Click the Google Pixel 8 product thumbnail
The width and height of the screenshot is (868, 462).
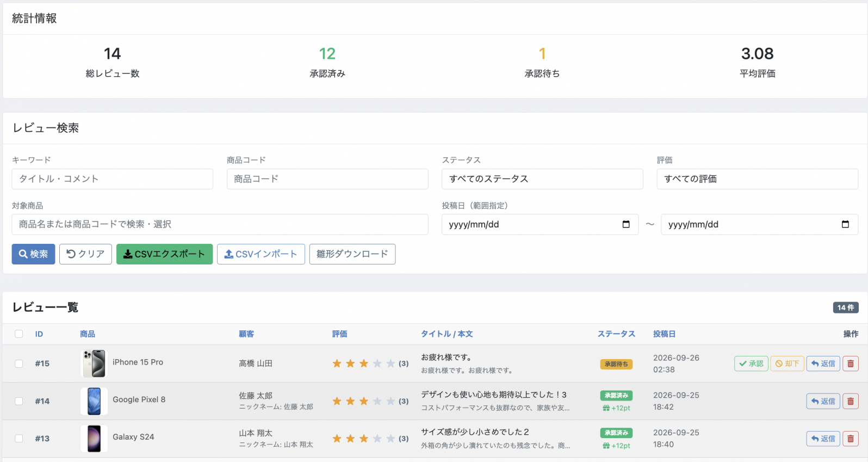94,401
